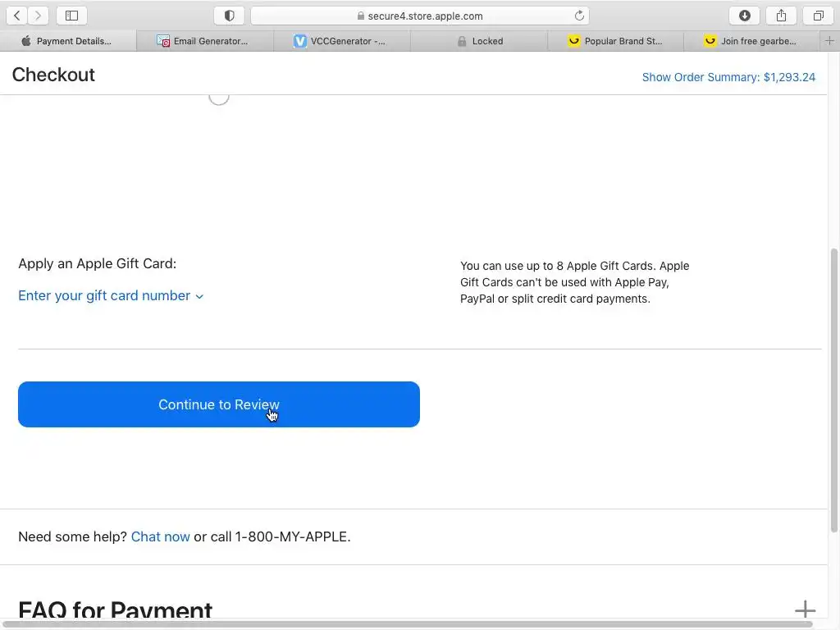The image size is (840, 630).
Task: Show the Safari sidebar
Action: pos(71,16)
